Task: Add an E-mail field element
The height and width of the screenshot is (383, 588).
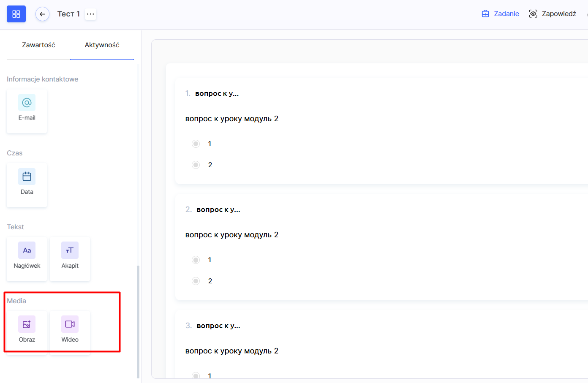Action: pyautogui.click(x=27, y=111)
